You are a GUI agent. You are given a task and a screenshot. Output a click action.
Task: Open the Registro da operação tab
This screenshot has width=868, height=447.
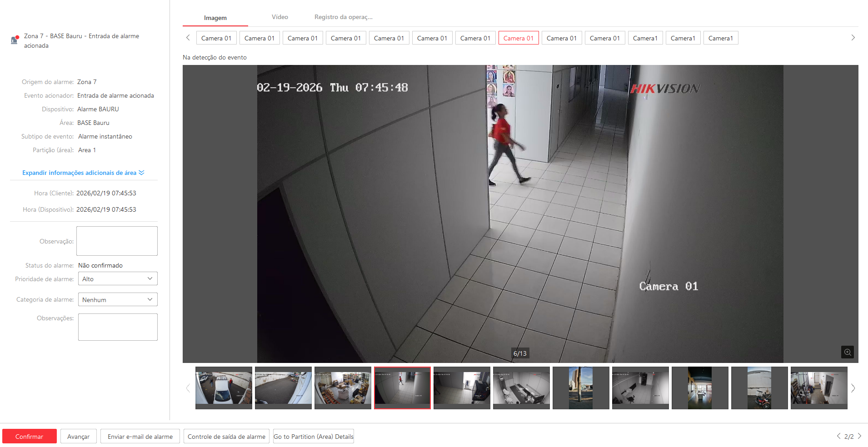[343, 17]
